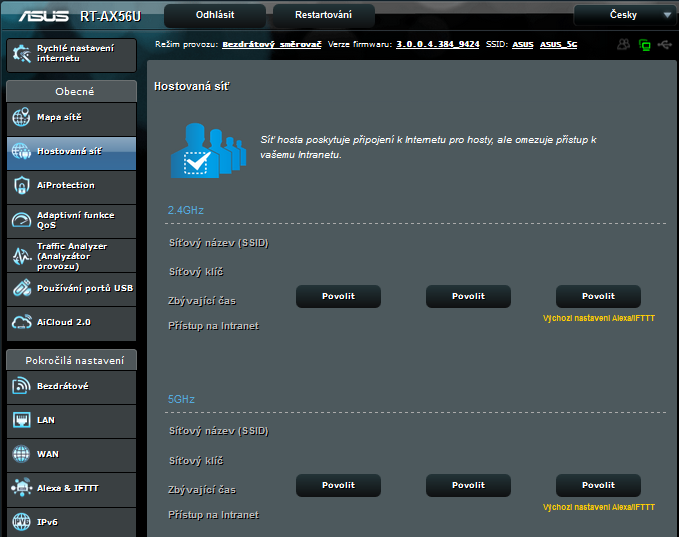Enable the first 2.4GHz guest network
The width and height of the screenshot is (679, 537).
(x=338, y=296)
